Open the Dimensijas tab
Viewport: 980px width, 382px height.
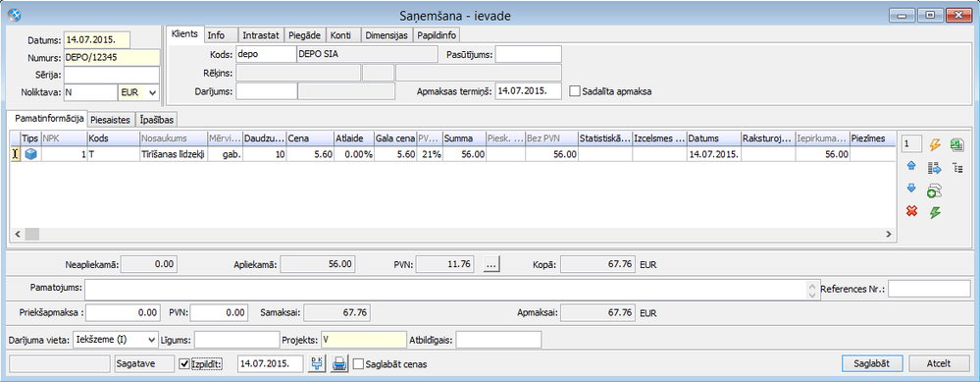click(387, 35)
